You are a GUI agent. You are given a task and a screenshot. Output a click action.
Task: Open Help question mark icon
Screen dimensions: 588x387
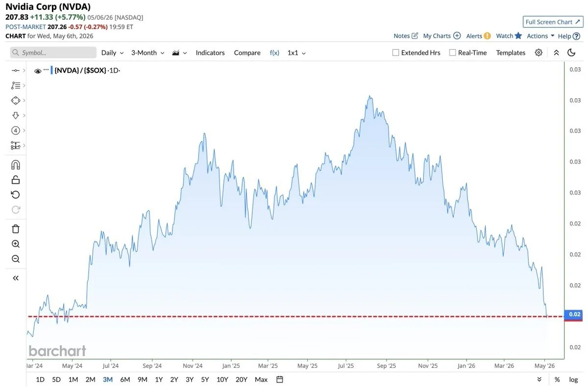(576, 36)
